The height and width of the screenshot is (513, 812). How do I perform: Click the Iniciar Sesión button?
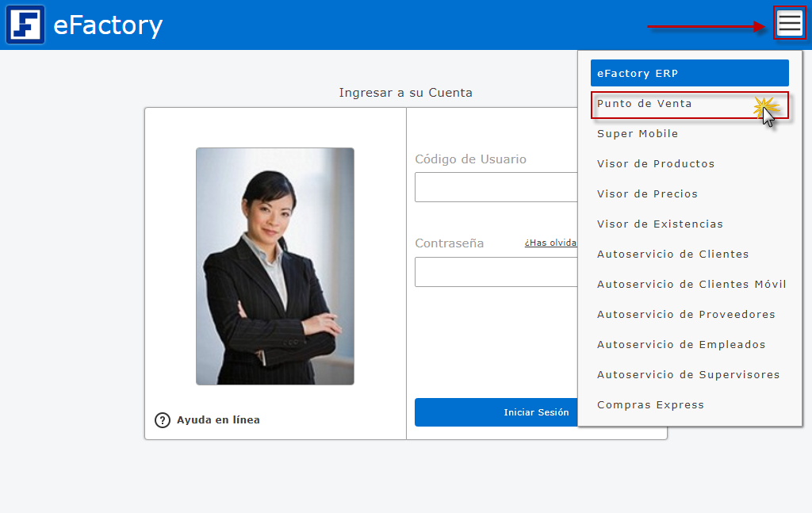coord(496,412)
